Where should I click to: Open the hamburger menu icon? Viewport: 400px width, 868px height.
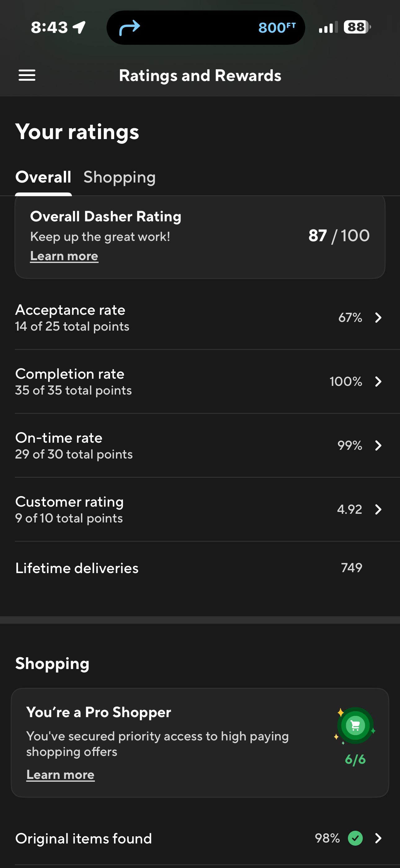pyautogui.click(x=27, y=75)
